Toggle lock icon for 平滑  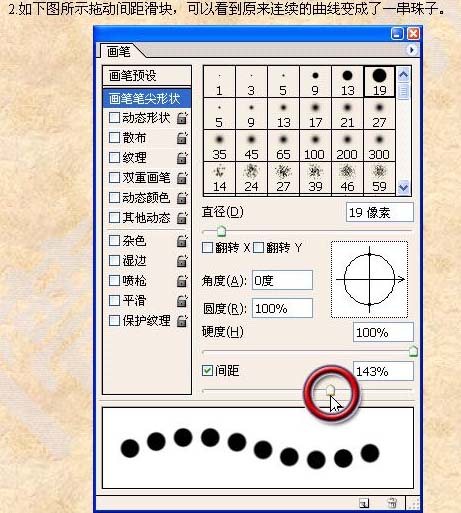[x=182, y=301]
